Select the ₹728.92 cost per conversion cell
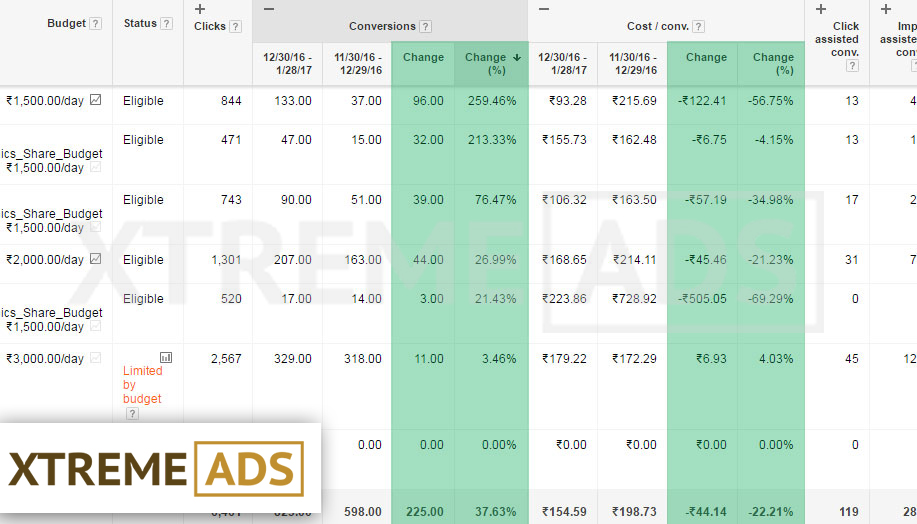917x524 pixels. point(634,299)
